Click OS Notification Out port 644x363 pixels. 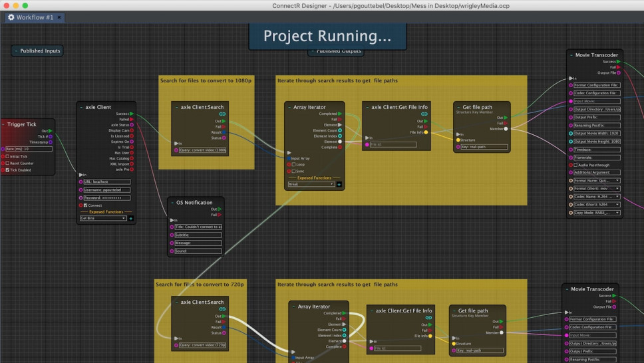click(220, 209)
